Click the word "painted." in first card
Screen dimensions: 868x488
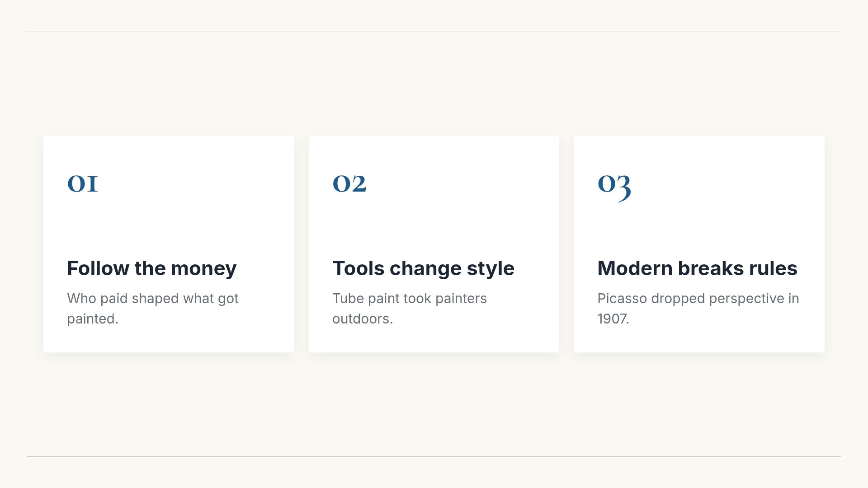coord(93,319)
